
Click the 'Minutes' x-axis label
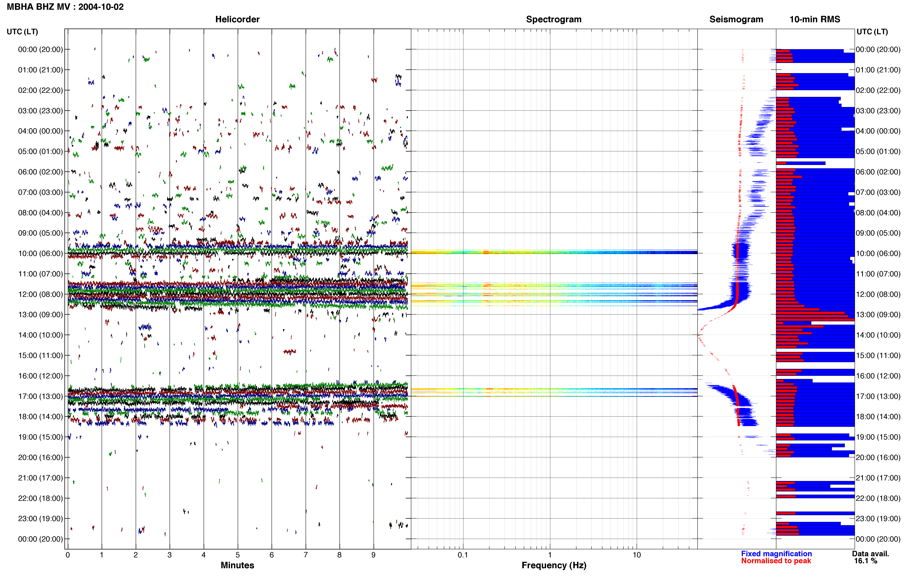pos(237,565)
